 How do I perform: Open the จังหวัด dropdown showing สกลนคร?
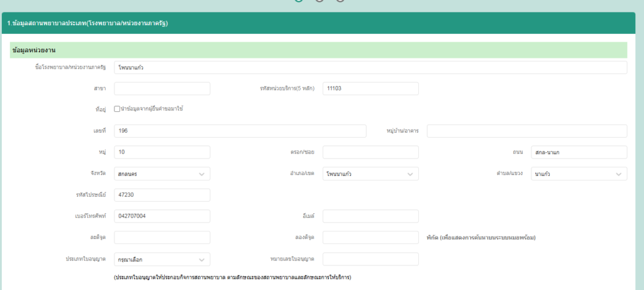[162, 174]
